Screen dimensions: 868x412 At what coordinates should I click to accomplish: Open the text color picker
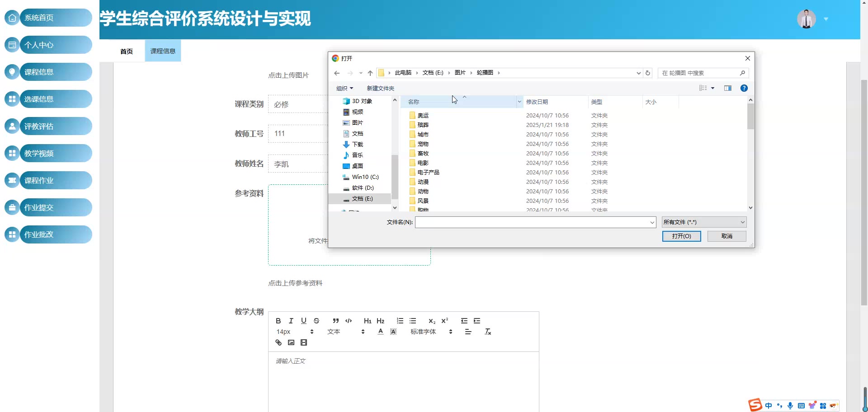coord(381,332)
